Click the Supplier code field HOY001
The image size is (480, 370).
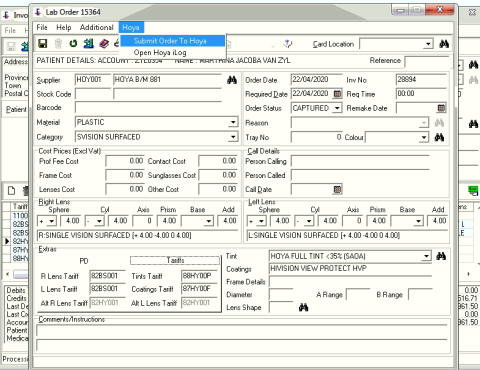93,80
